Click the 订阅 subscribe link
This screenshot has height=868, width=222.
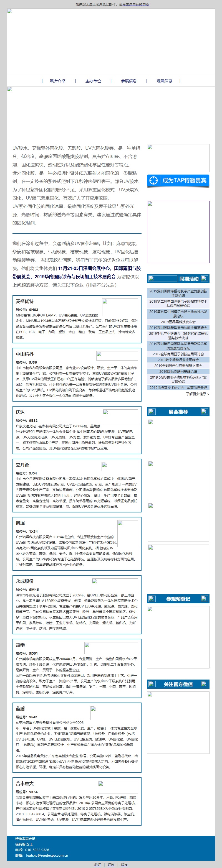(x=111, y=865)
